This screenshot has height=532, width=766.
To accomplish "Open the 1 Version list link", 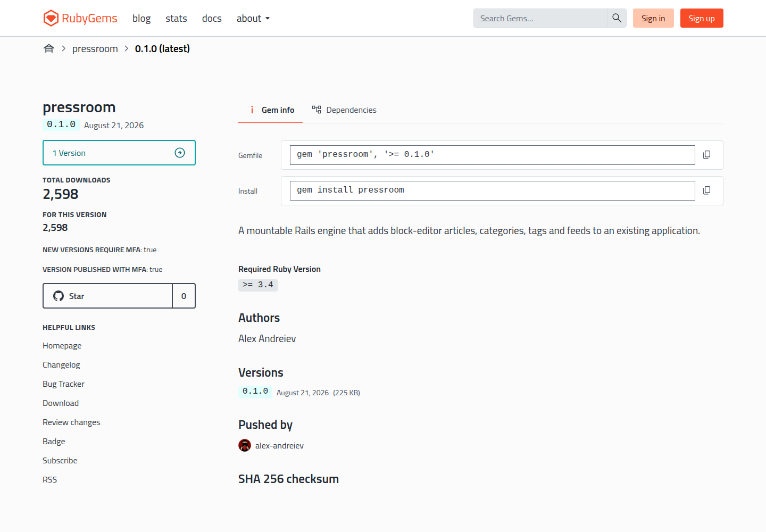I will [119, 153].
